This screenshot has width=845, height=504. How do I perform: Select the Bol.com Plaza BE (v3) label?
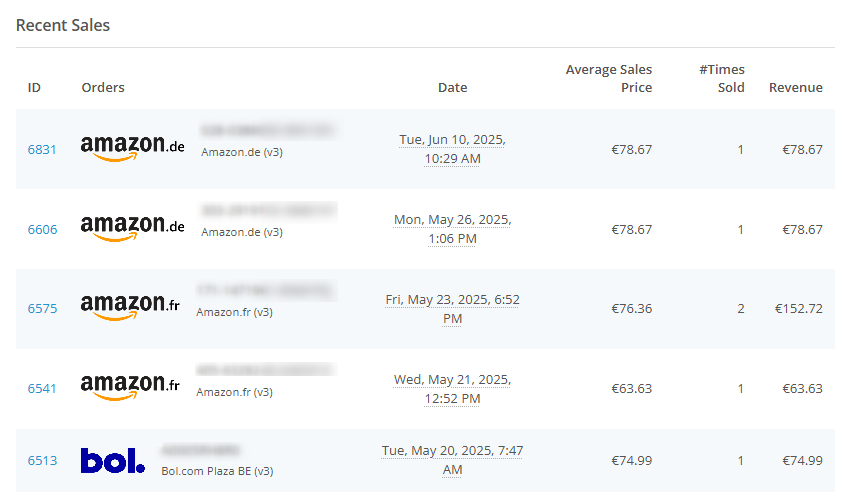[217, 471]
